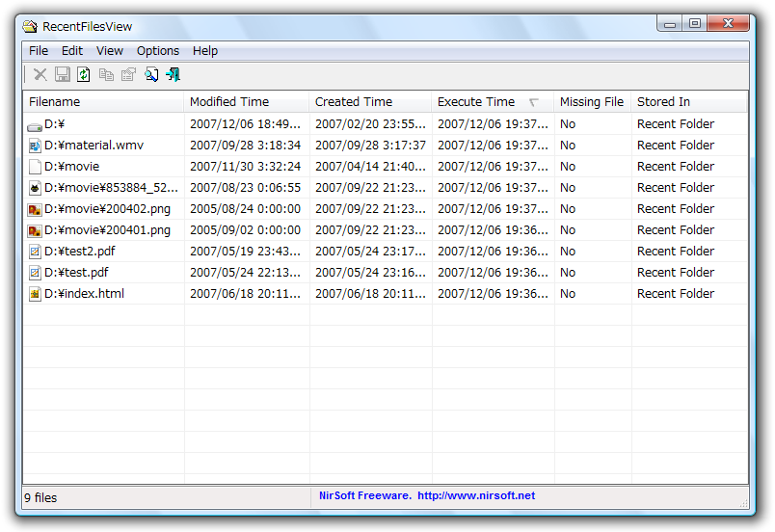The width and height of the screenshot is (775, 532).
Task: Select the D:¥index.html filename
Action: coord(84,294)
